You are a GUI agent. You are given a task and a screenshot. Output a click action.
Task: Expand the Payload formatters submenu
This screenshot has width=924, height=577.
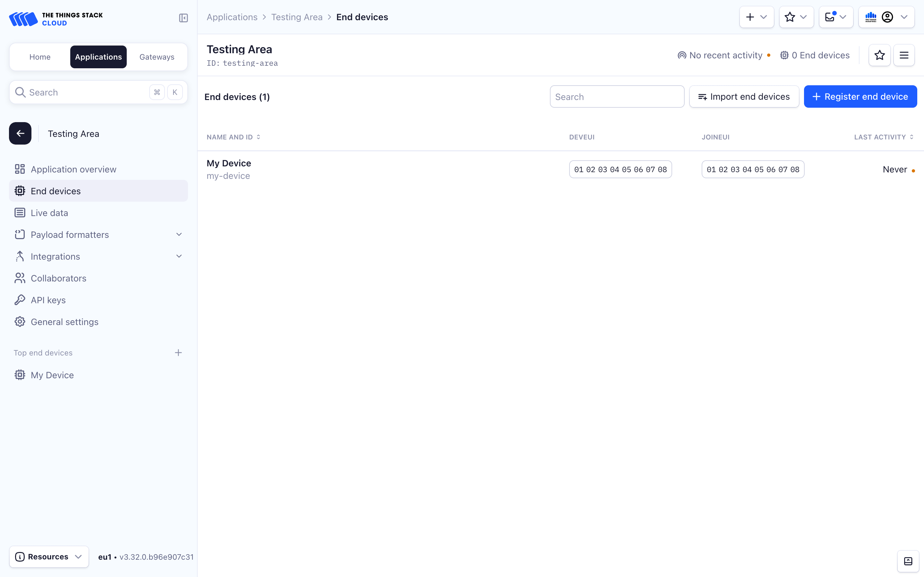[179, 235]
